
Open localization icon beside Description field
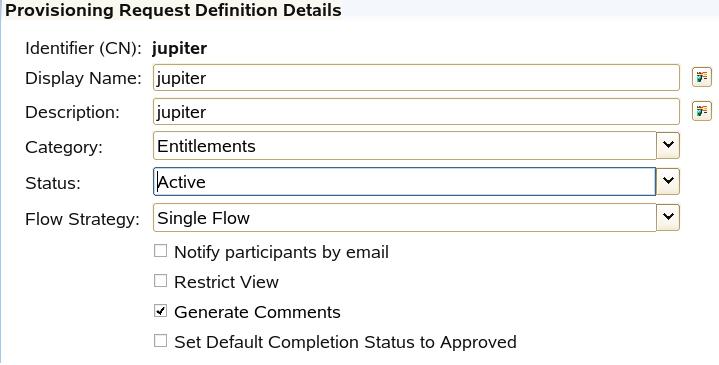click(x=702, y=111)
